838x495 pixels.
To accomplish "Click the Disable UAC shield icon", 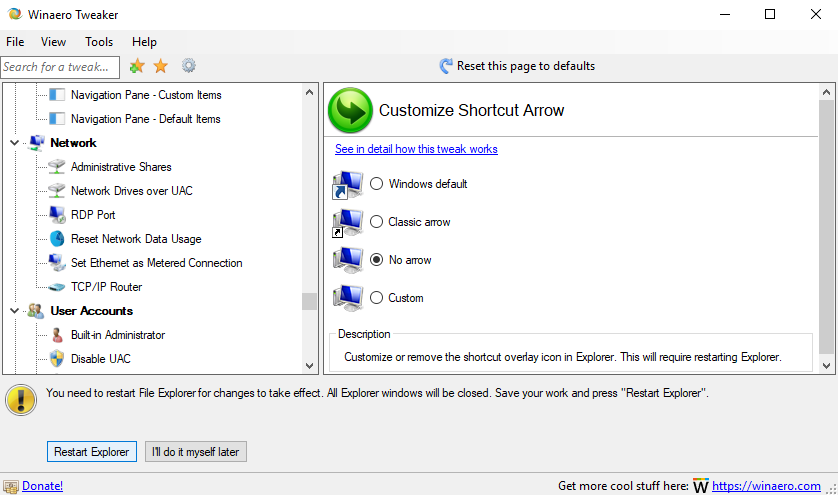I will click(57, 359).
